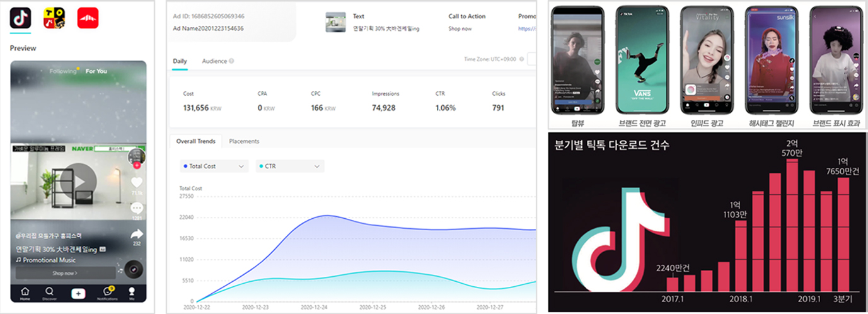The image size is (868, 314).
Task: Open Discover search in preview nav bar
Action: (x=49, y=293)
